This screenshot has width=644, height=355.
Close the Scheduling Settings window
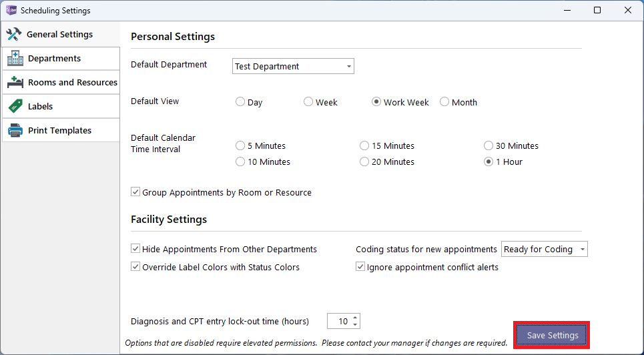click(628, 10)
